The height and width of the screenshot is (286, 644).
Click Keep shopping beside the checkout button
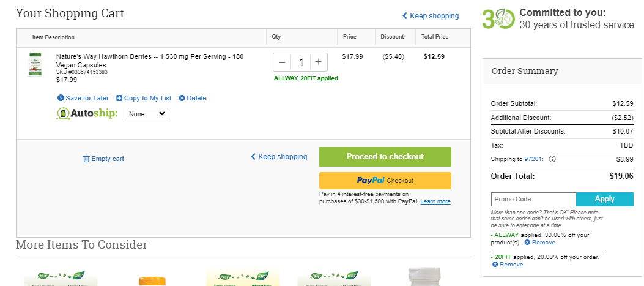pyautogui.click(x=279, y=156)
